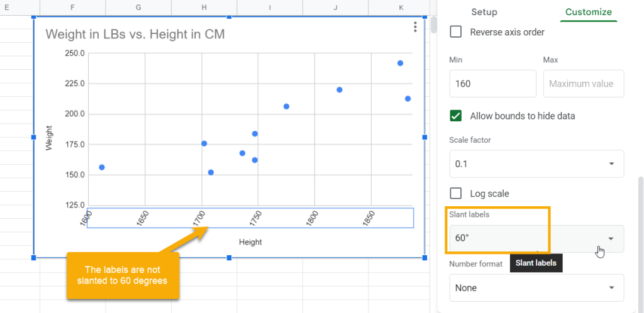Click the Slant labels dropdown arrow
This screenshot has width=644, height=313.
[611, 239]
